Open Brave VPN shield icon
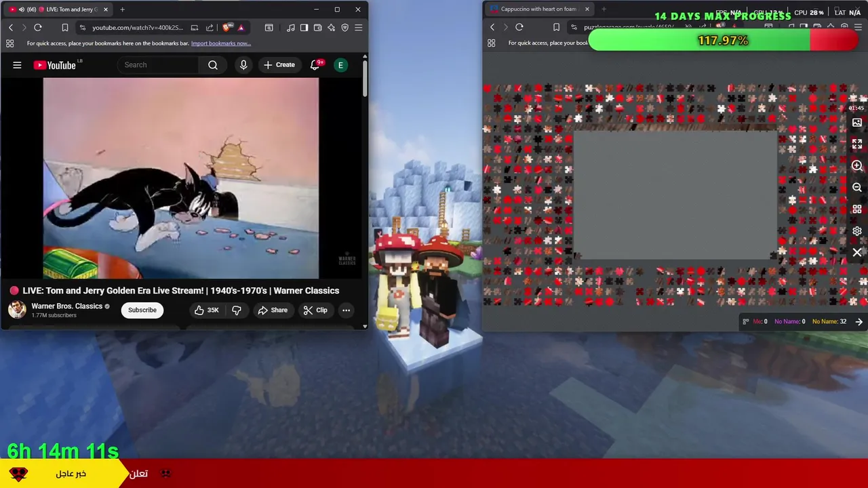The width and height of the screenshot is (868, 488). coord(345,28)
